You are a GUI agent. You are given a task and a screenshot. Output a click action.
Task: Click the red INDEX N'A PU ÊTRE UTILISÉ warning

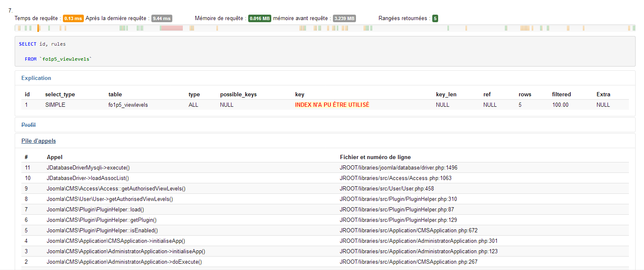click(332, 105)
